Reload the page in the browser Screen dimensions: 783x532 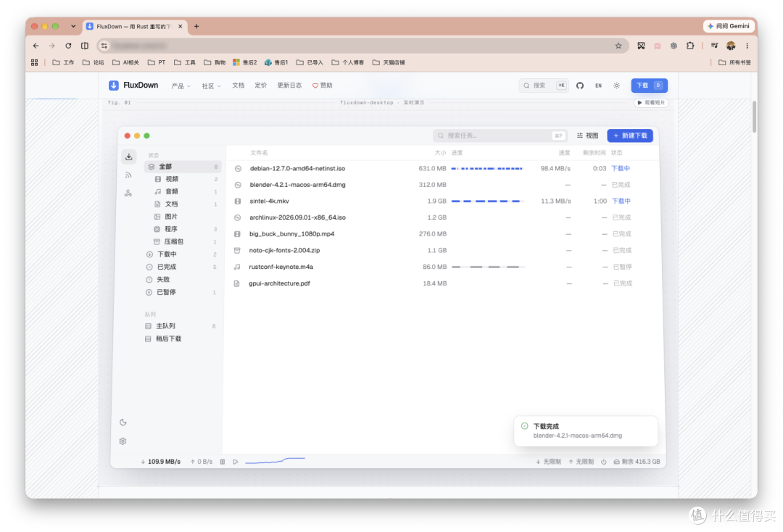point(68,46)
